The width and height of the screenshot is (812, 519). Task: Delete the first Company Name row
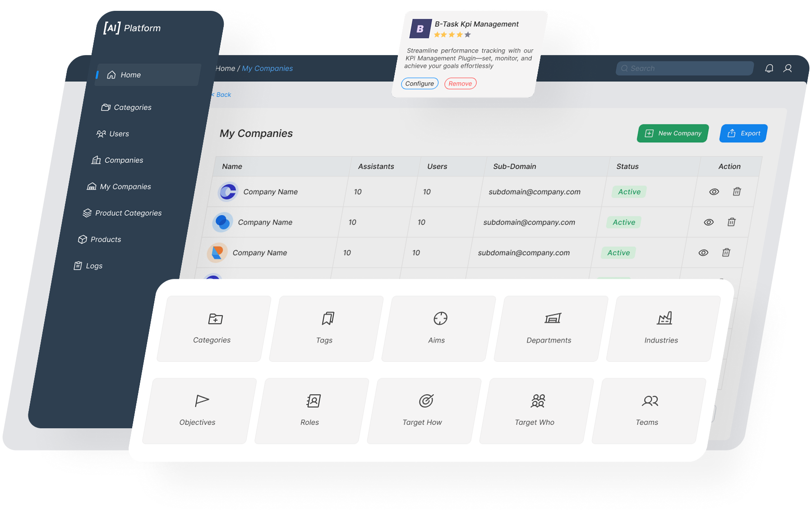[737, 191]
